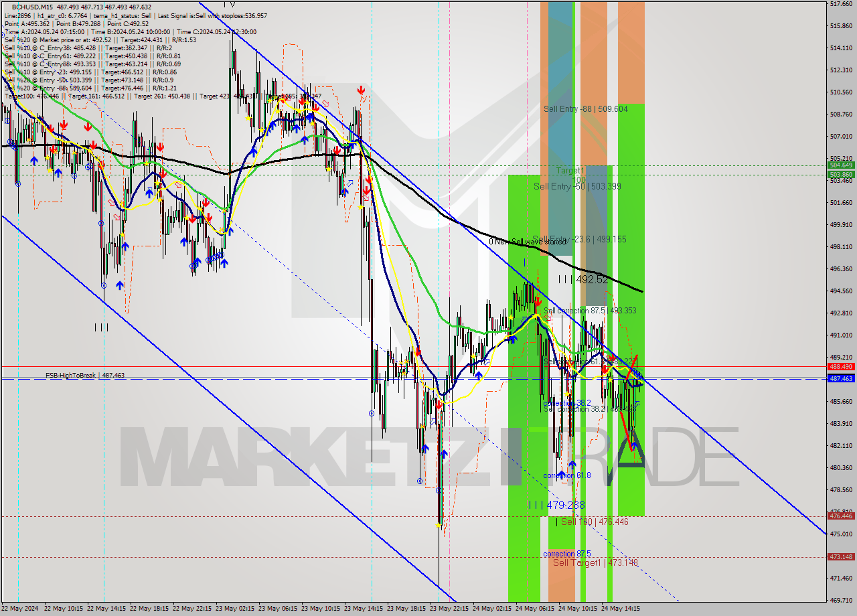Click the 494.560 price scale value
This screenshot has height=616, width=857.
click(841, 291)
